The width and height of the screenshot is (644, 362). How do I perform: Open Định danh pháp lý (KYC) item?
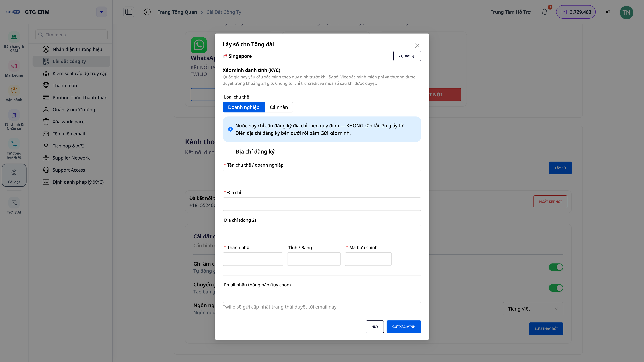click(x=71, y=182)
